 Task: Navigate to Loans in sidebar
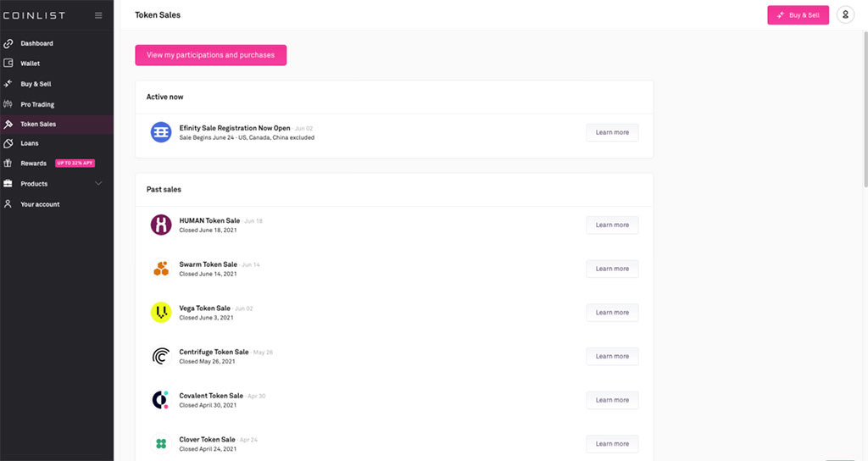click(29, 144)
